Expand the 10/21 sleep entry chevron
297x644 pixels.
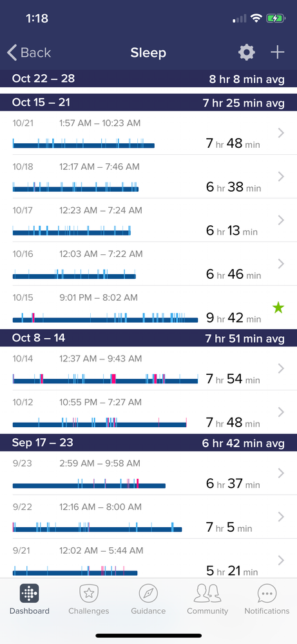click(x=281, y=133)
